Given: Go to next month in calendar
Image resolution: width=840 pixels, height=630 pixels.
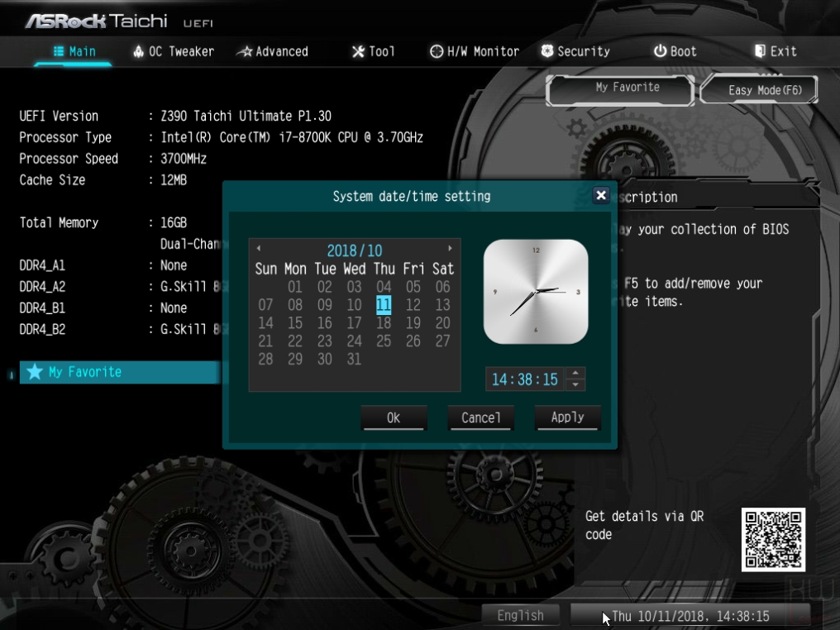Looking at the screenshot, I should click(450, 248).
